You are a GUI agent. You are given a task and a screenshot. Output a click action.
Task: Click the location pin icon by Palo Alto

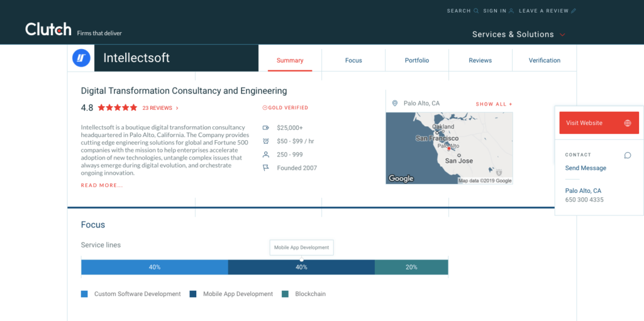[395, 104]
